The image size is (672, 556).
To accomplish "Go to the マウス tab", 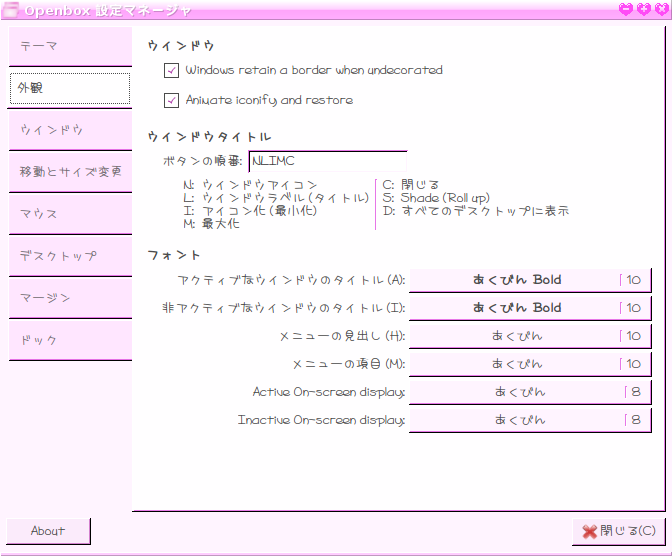I will click(x=70, y=214).
